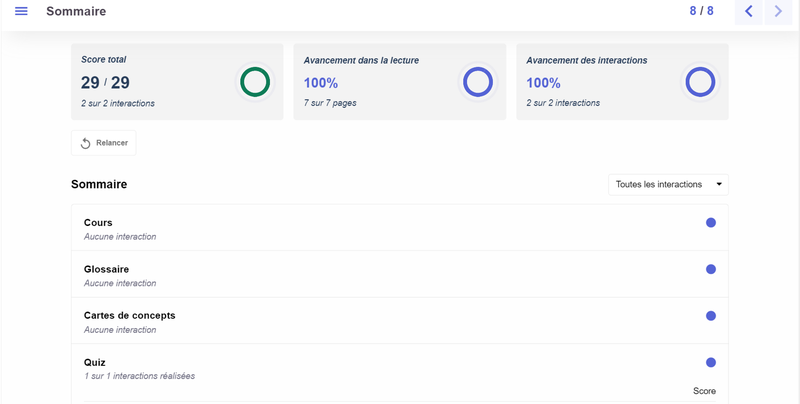Click the Score total card
This screenshot has width=800, height=404.
tap(150, 82)
